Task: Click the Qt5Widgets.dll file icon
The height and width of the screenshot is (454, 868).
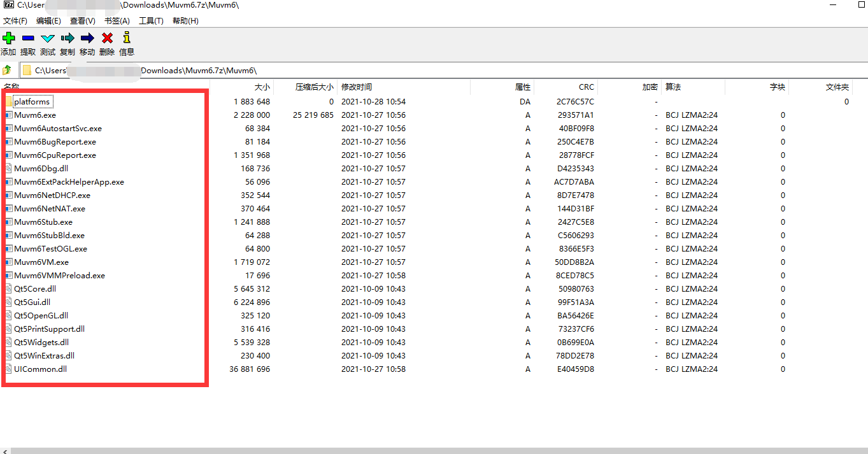Action: coord(9,343)
